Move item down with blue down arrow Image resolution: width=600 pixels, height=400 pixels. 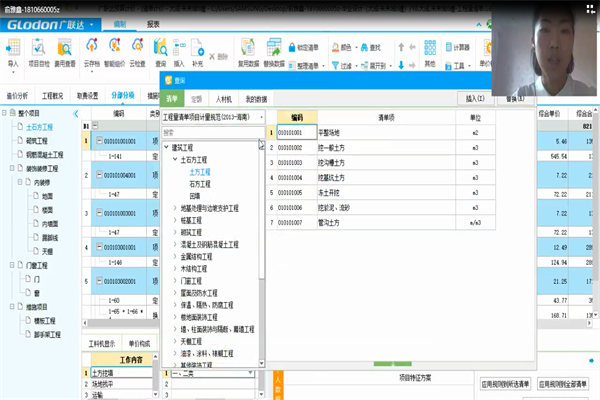[x=401, y=65]
